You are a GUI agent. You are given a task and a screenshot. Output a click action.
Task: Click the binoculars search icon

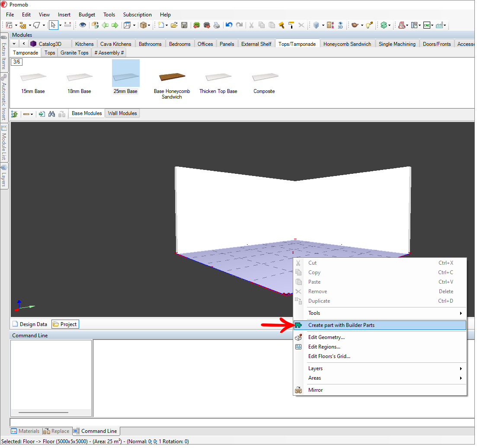pos(52,114)
